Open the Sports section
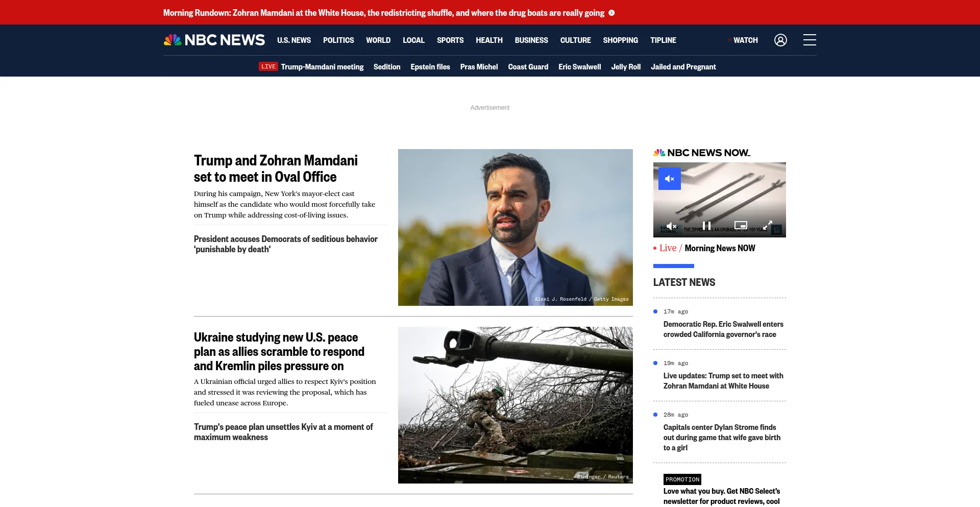The width and height of the screenshot is (980, 507). point(450,40)
